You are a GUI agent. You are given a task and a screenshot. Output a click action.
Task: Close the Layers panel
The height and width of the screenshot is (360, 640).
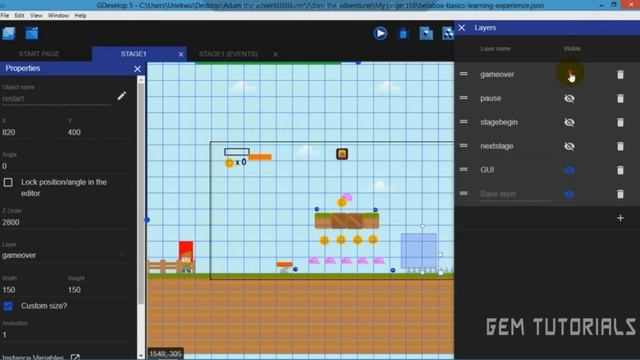click(x=462, y=28)
